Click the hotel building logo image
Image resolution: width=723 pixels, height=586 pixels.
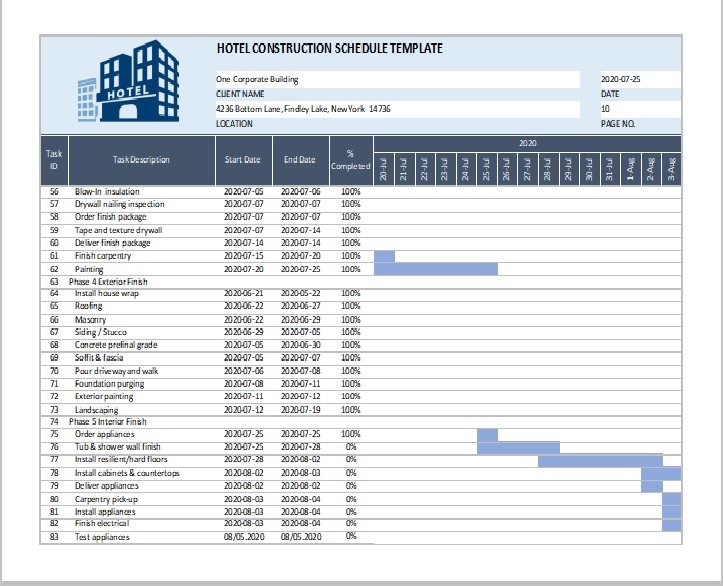[x=129, y=81]
